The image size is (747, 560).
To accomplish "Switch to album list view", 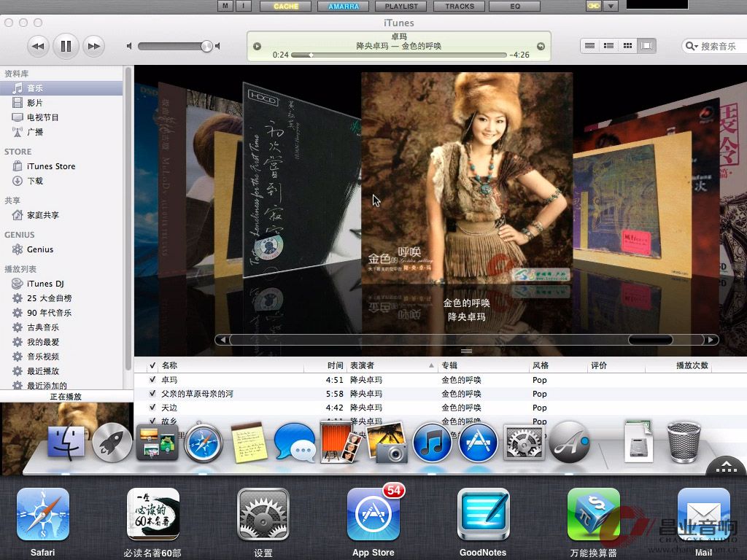I will click(x=608, y=46).
